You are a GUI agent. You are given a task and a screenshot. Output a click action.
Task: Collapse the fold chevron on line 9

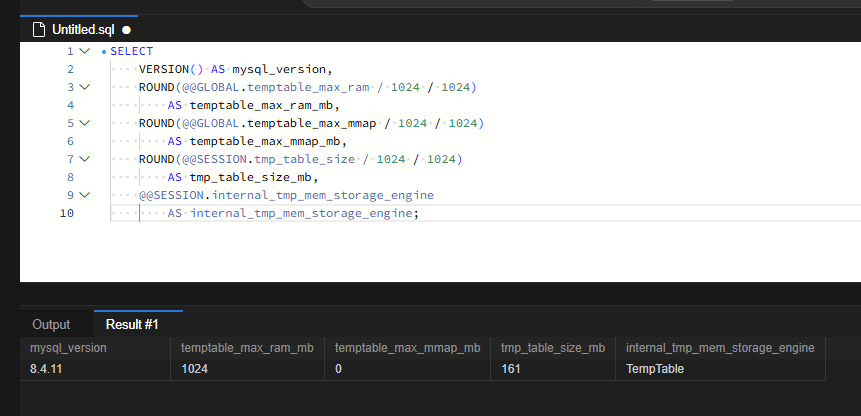84,195
